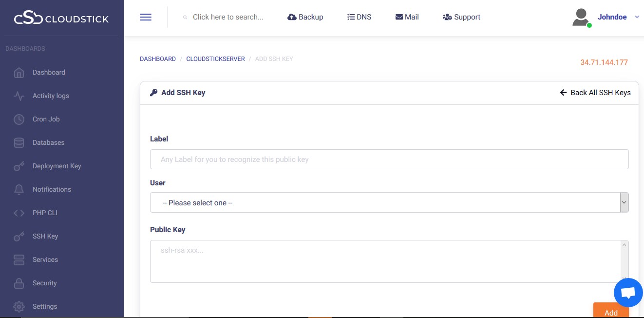This screenshot has height=318, width=644.
Task: Click the Cron Job clock icon
Action: tap(19, 119)
